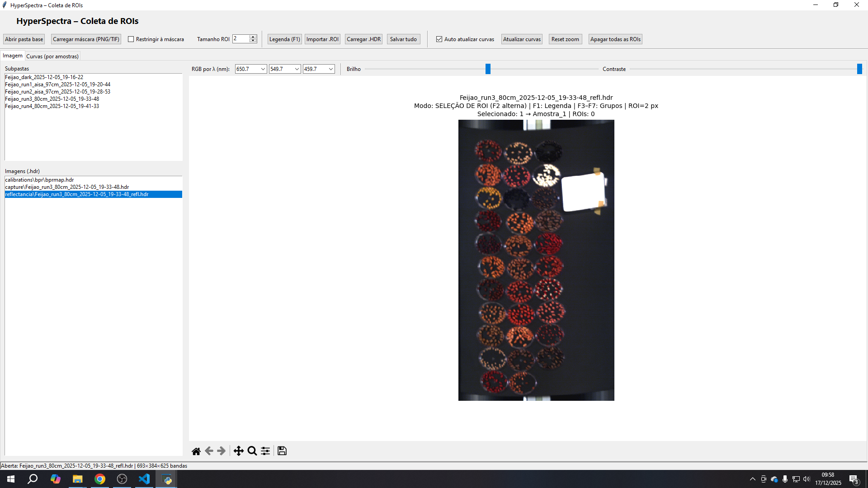This screenshot has width=868, height=488.
Task: Open the Configure subplots sliders icon
Action: click(265, 451)
